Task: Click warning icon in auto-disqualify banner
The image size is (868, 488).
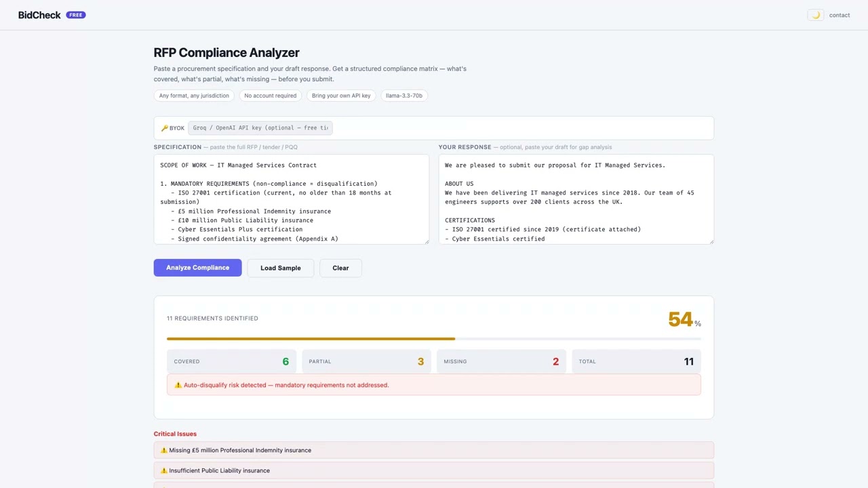Action: tap(178, 385)
